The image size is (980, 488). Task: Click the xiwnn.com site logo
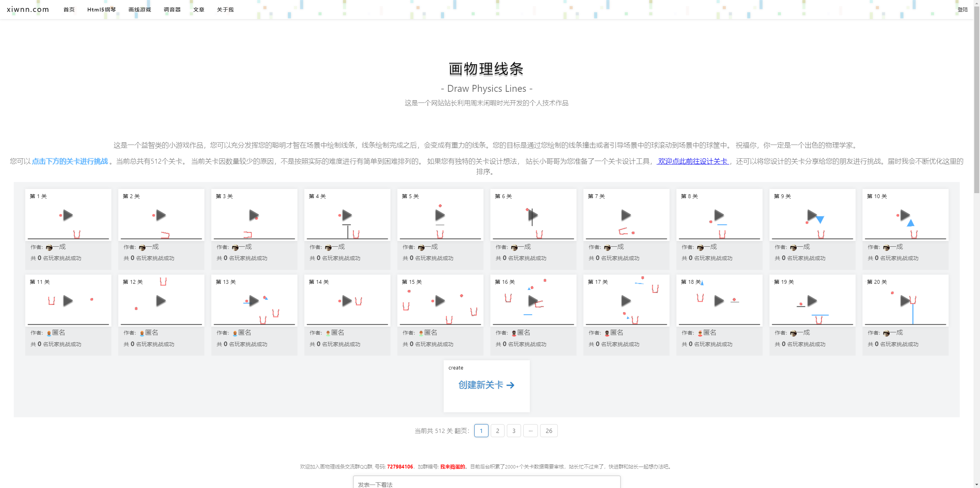coord(27,9)
